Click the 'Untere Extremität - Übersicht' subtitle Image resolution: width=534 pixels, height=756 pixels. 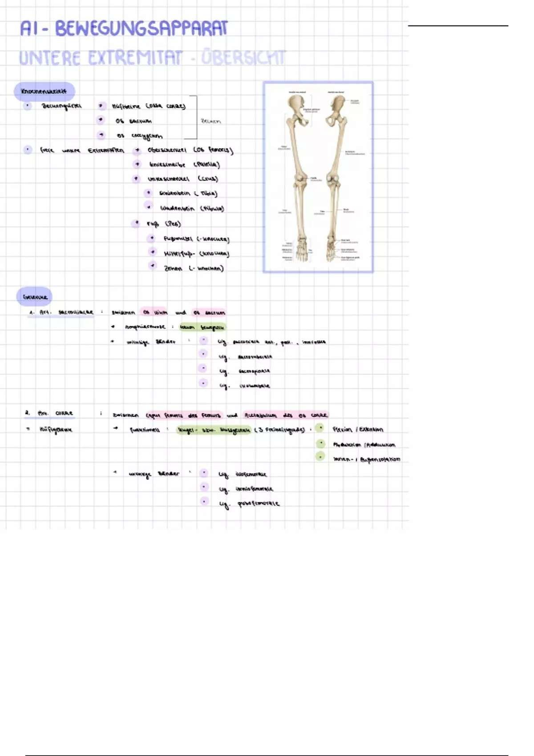[x=152, y=58]
